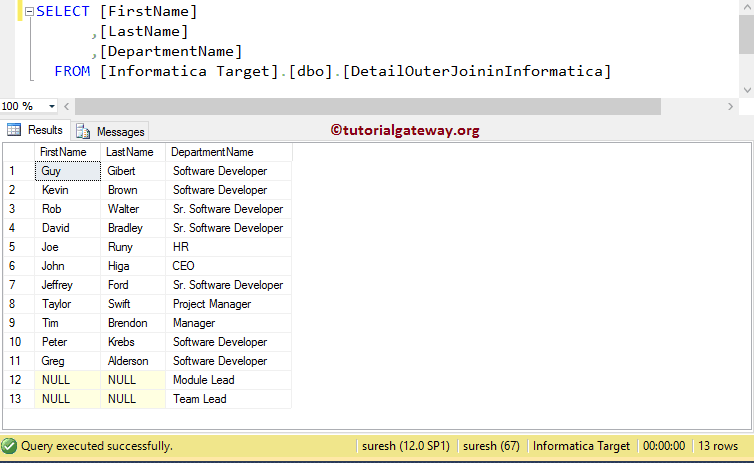
Task: Click the editor vertical scrollbar down arrow
Action: pyautogui.click(x=746, y=90)
